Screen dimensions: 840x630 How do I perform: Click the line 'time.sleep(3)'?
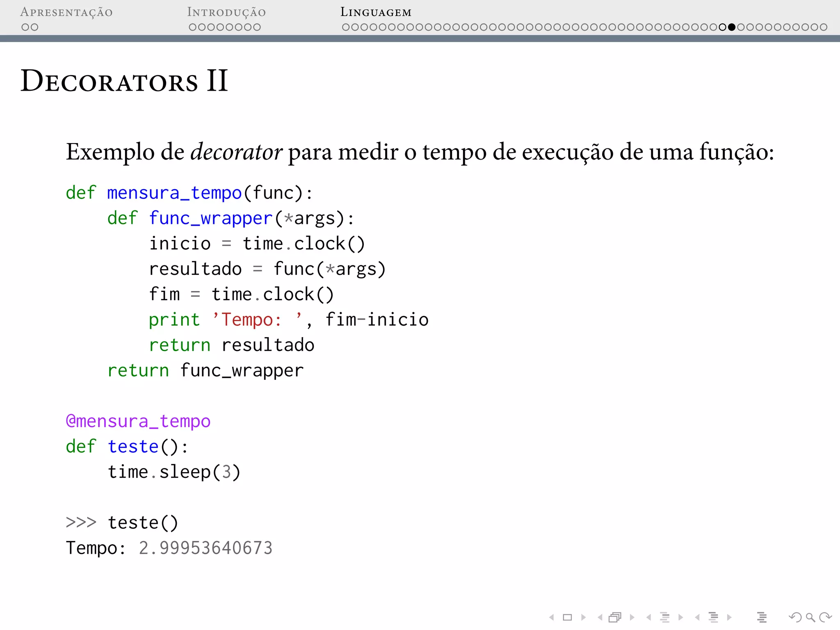(174, 472)
